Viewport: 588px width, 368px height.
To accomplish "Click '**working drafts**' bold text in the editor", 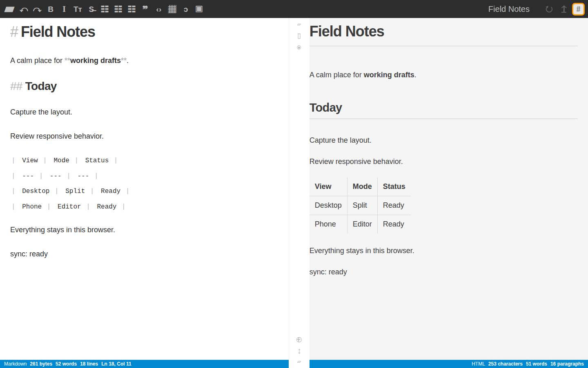I will 96,61.
